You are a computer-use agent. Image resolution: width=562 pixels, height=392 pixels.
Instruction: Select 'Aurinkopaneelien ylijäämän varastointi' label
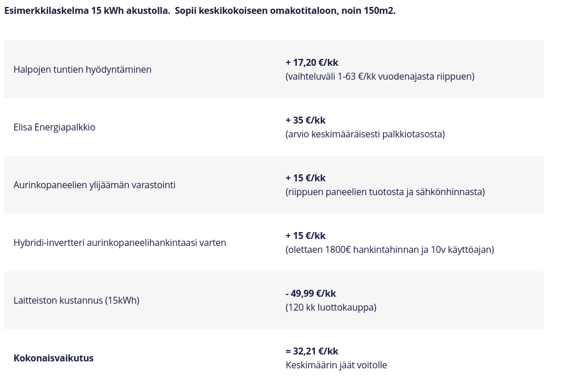94,185
